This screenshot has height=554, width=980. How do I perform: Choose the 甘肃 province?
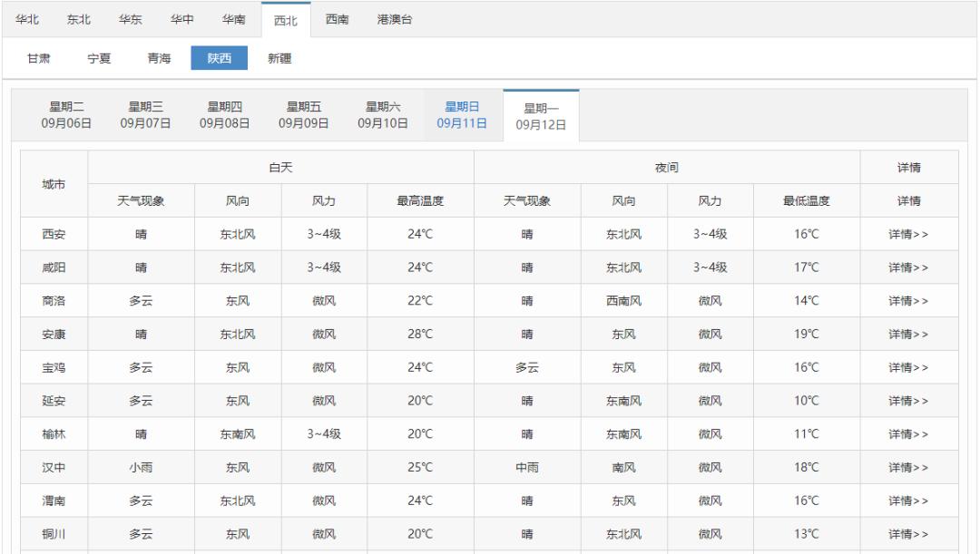point(38,59)
